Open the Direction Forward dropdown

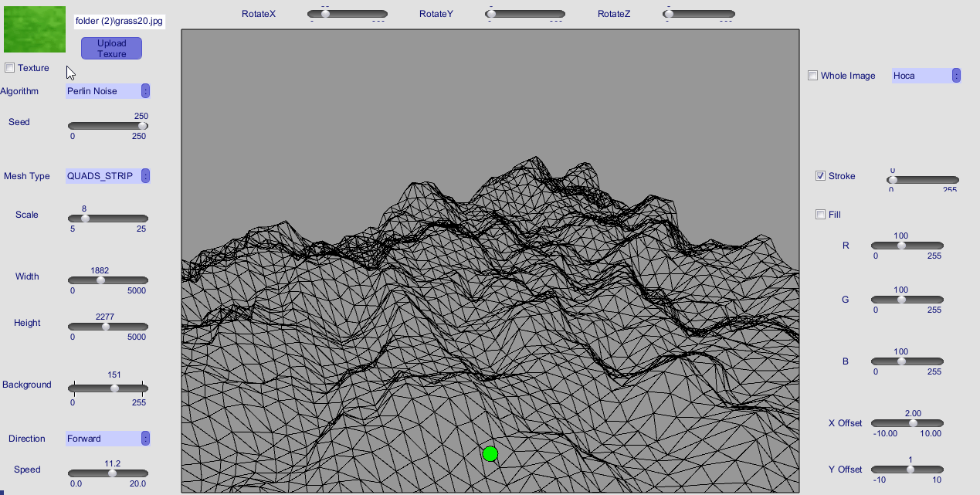tap(107, 439)
